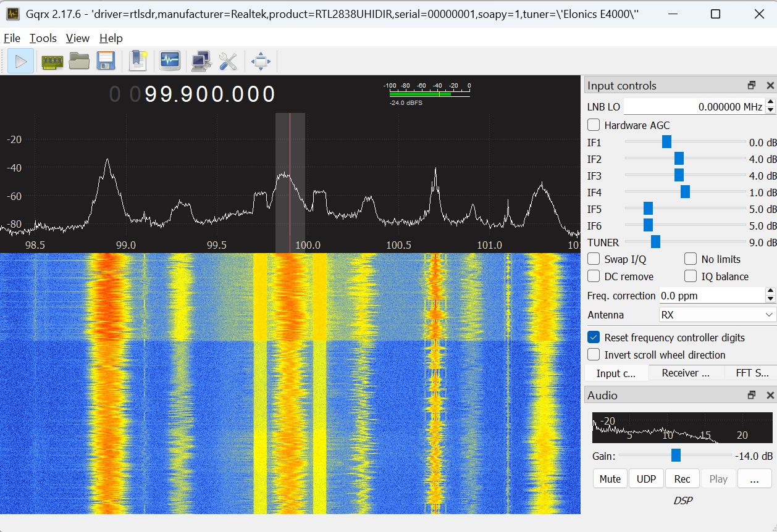Click the waveform monitor toolbar icon
777x532 pixels.
point(170,61)
